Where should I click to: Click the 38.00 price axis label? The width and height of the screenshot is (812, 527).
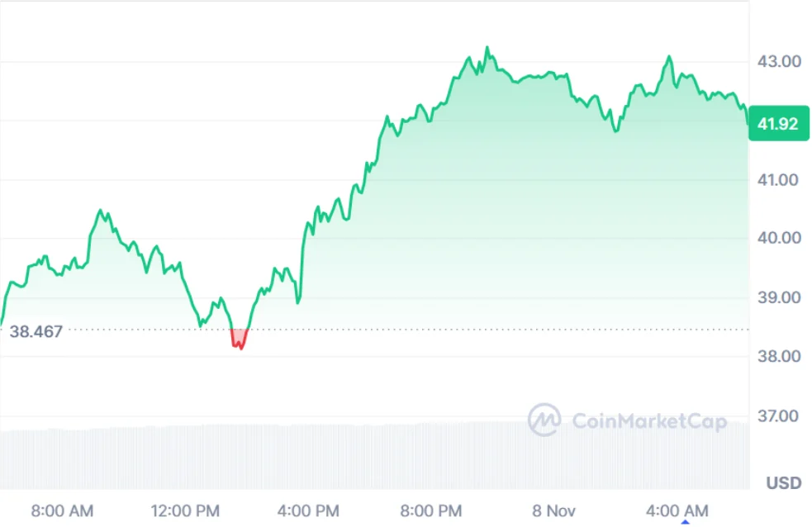779,357
